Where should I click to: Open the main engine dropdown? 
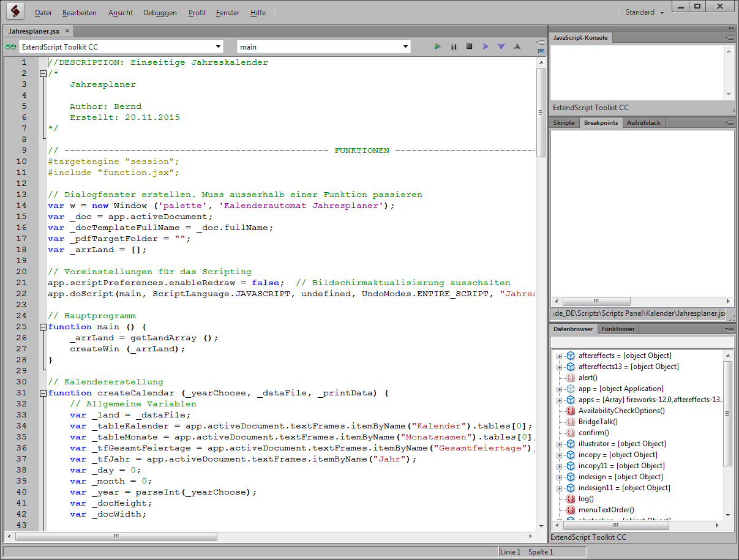(x=406, y=47)
